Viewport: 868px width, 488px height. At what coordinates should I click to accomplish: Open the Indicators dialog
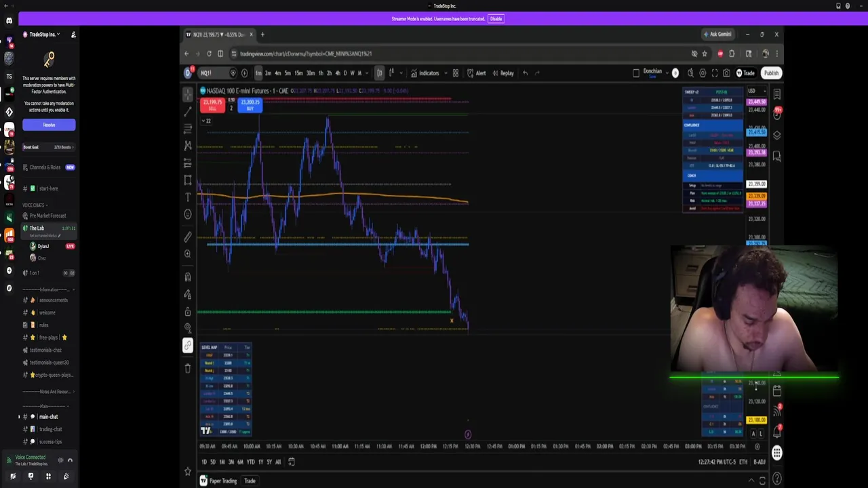click(x=425, y=73)
